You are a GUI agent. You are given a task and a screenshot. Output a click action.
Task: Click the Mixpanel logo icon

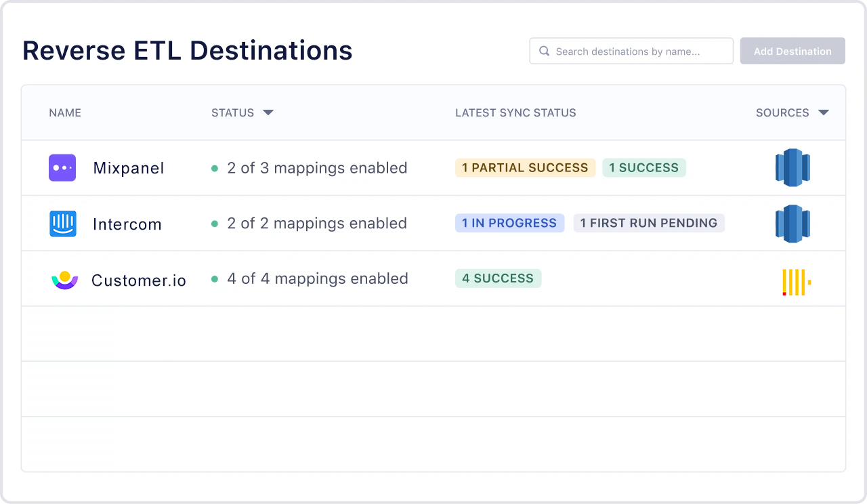[62, 168]
